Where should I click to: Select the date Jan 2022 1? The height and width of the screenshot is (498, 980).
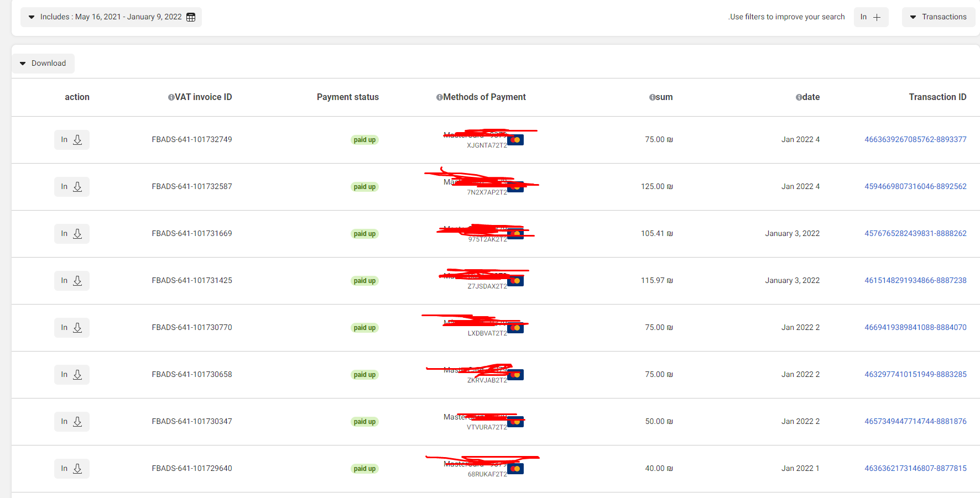800,469
